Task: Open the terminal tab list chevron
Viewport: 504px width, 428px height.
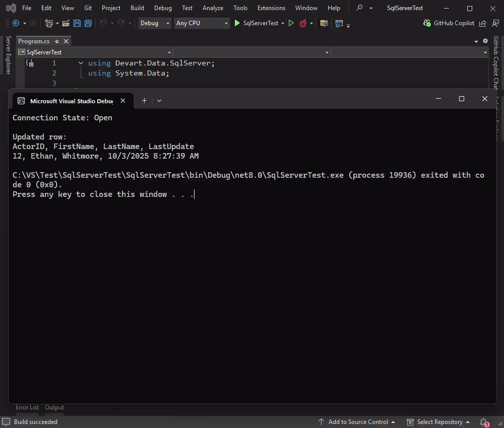Action: [x=159, y=100]
